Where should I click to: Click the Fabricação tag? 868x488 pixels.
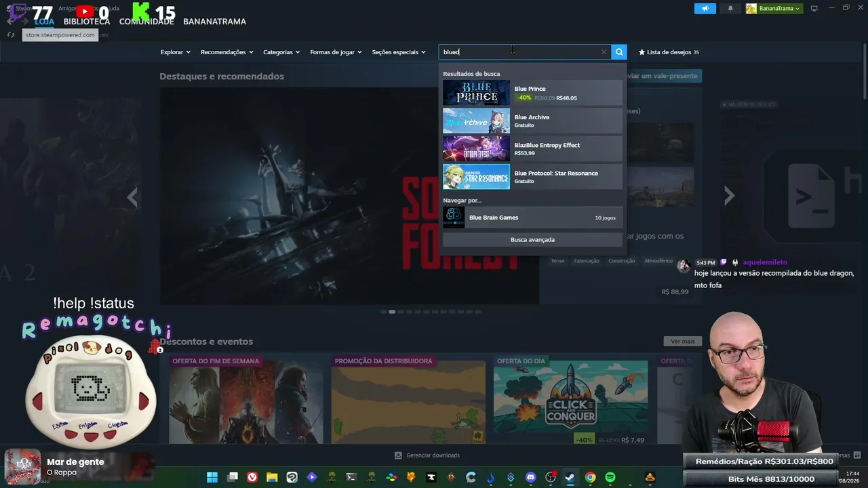coord(587,261)
